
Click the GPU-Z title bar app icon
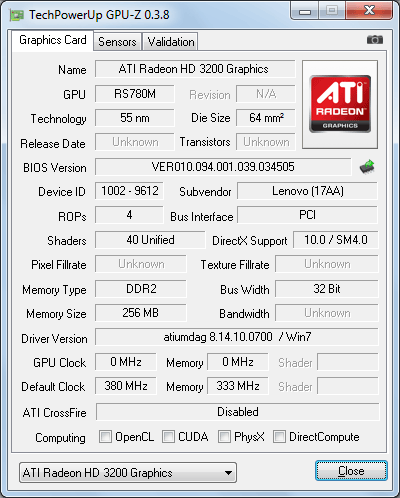[17, 15]
